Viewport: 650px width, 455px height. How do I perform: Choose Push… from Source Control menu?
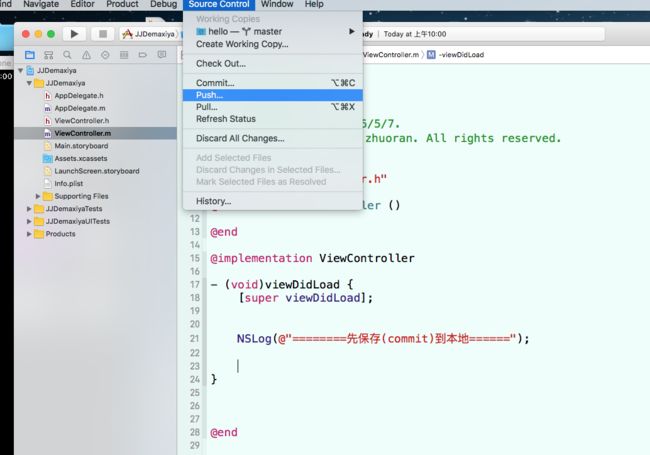pos(273,95)
